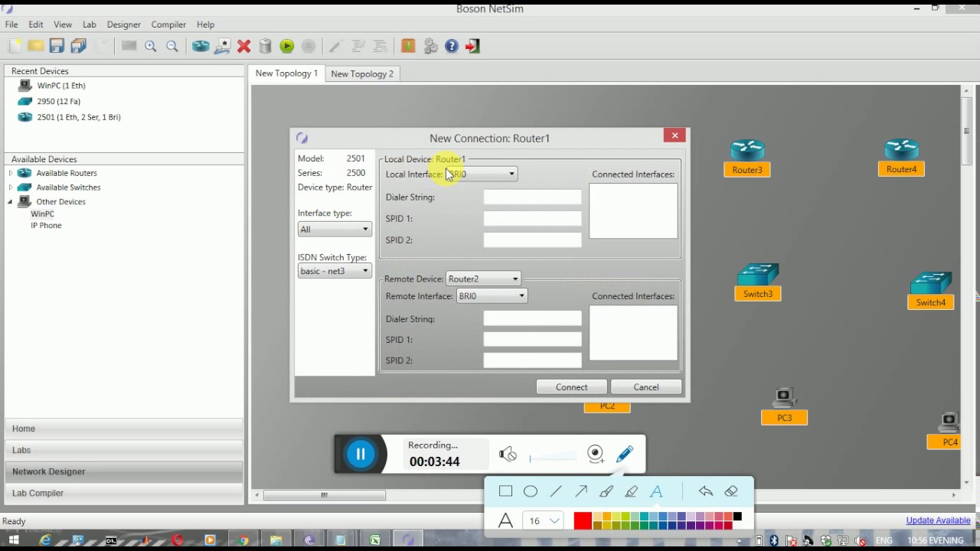The height and width of the screenshot is (551, 980).
Task: Select the text A annotation tool
Action: coord(656,491)
